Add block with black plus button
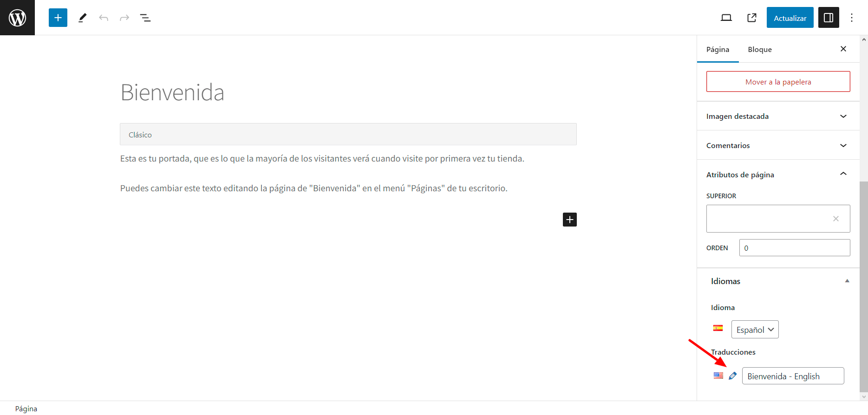Viewport: 868px width, 415px height. click(570, 220)
